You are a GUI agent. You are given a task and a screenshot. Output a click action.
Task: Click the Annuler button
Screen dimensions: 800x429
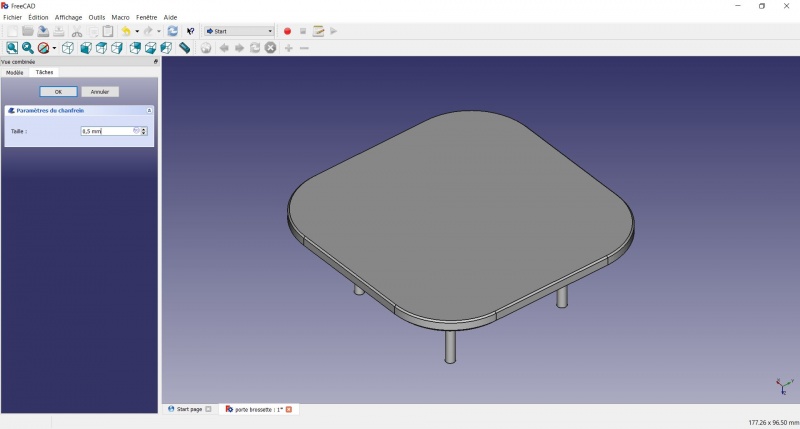(100, 92)
